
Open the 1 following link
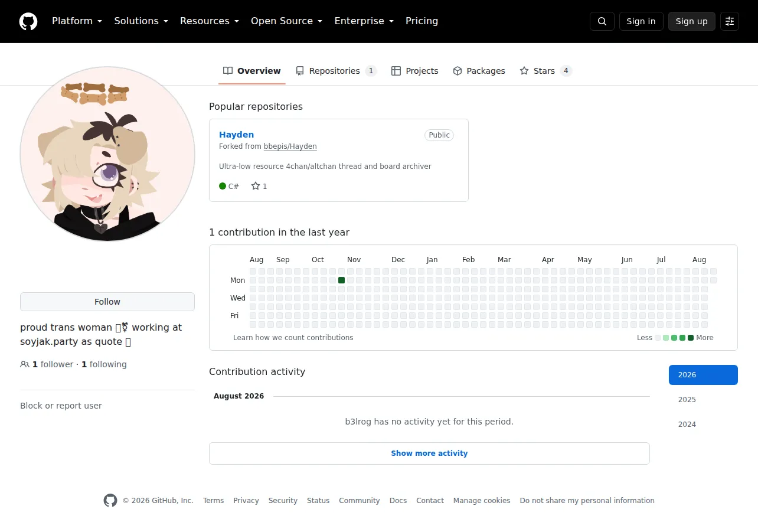[x=104, y=364]
